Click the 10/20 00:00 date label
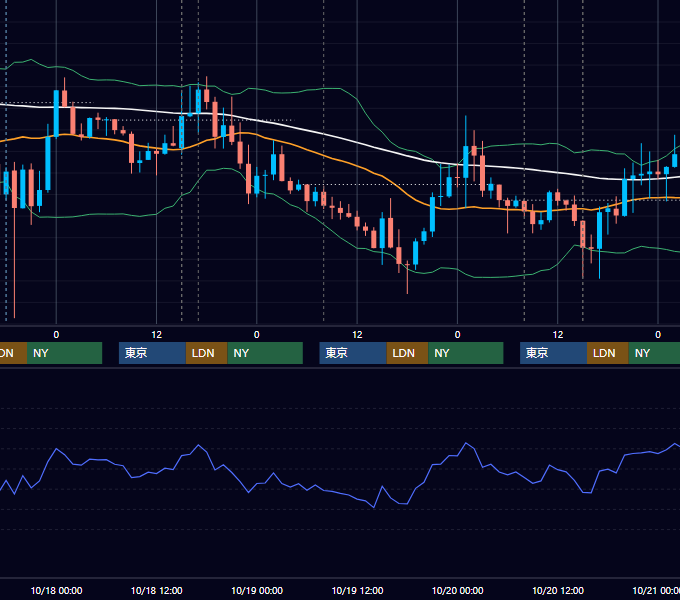The width and height of the screenshot is (680, 600). point(458,590)
